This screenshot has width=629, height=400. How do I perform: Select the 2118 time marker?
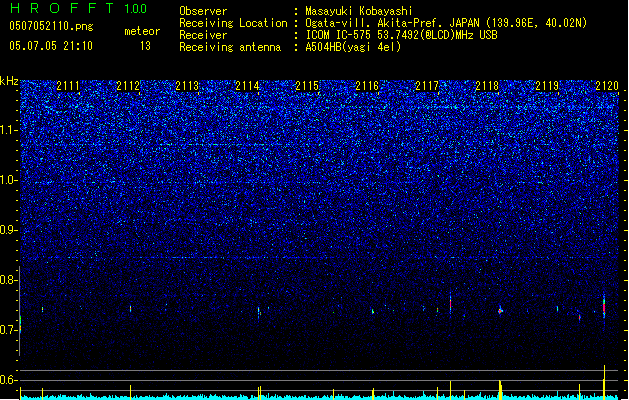tap(487, 86)
